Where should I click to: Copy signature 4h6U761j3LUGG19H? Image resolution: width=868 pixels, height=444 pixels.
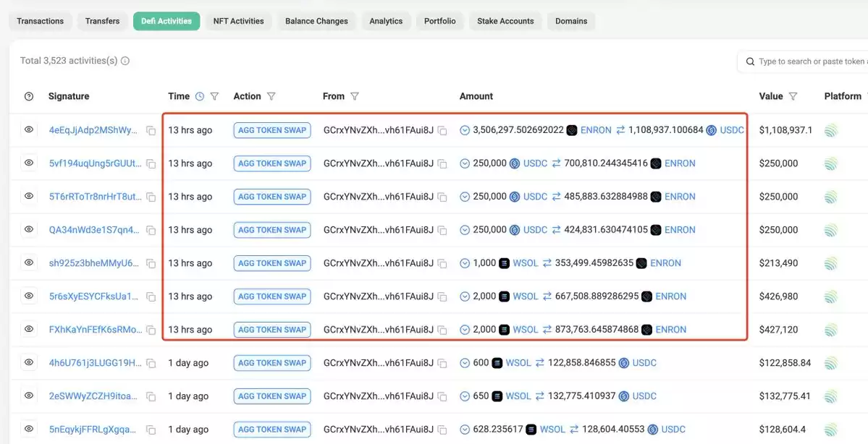pos(151,363)
